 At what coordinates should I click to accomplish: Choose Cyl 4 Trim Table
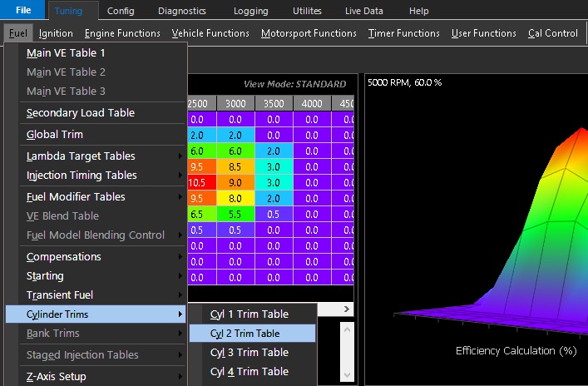tap(250, 371)
